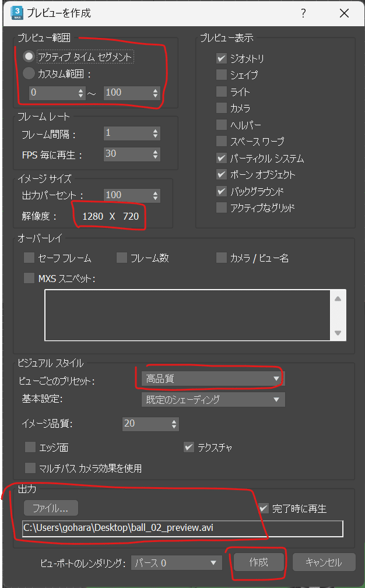This screenshot has height=588, width=365.
Task: Enable the カメラ / ビュー名 overlay checkbox
Action: point(222,258)
